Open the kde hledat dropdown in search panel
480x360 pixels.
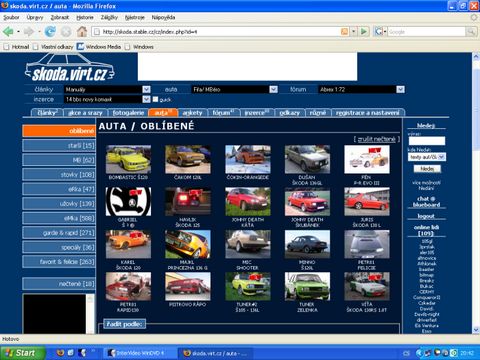427,157
